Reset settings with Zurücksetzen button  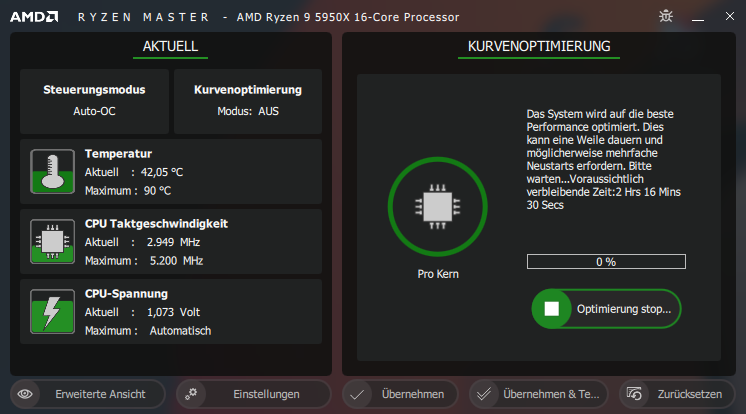coord(677,394)
